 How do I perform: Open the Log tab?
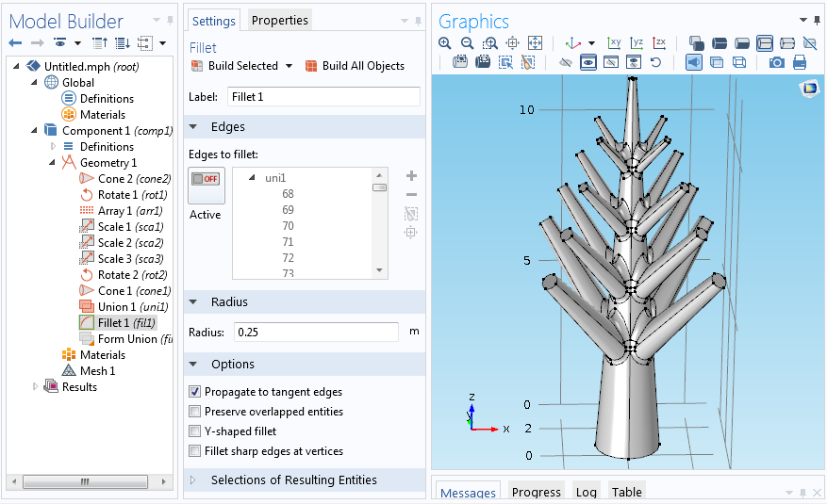click(586, 492)
